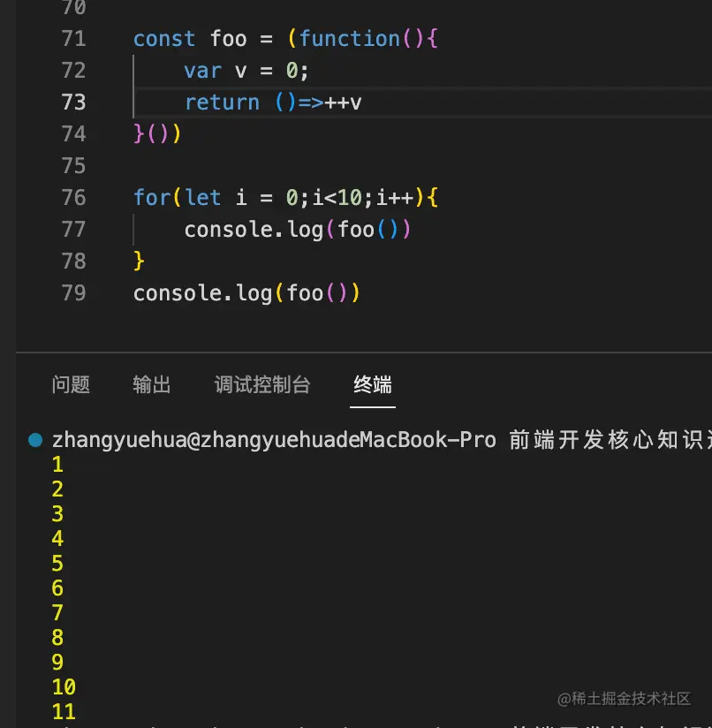Screen dimensions: 712x728
Task: Click the terminal prompt zhangyuehua@zhangyuehuadeMacBook-Pro
Action: tap(275, 440)
